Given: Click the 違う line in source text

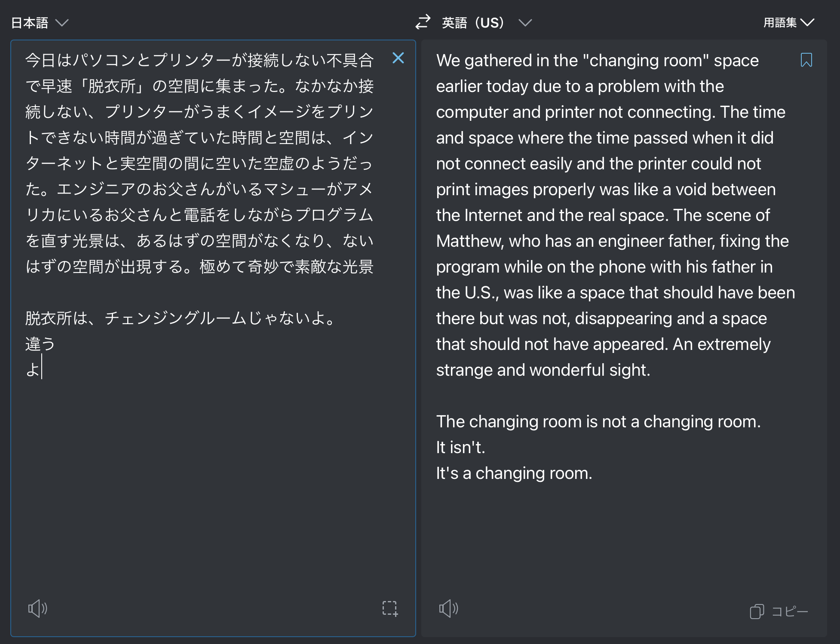Looking at the screenshot, I should pos(40,344).
